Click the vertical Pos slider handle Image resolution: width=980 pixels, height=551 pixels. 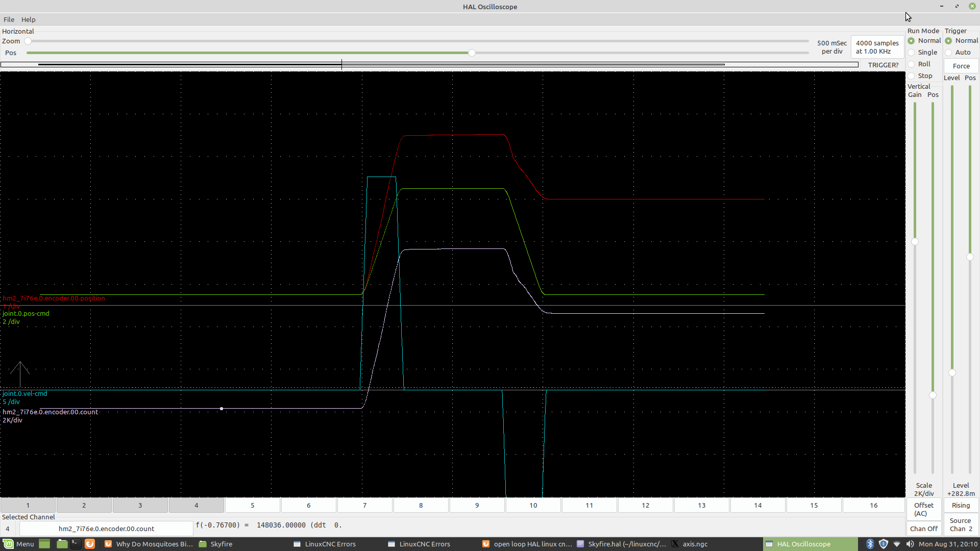pos(933,395)
